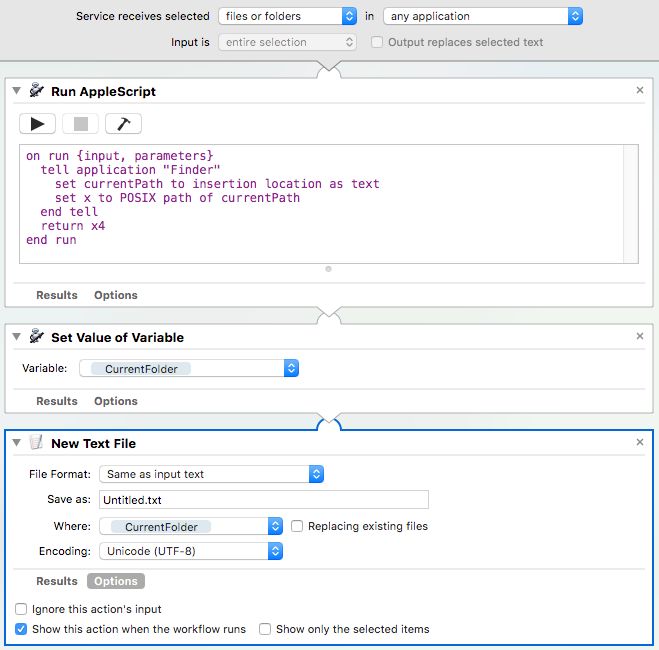Show Options of Set Value of Variable
Viewport: 659px width, 650px height.
(x=116, y=401)
